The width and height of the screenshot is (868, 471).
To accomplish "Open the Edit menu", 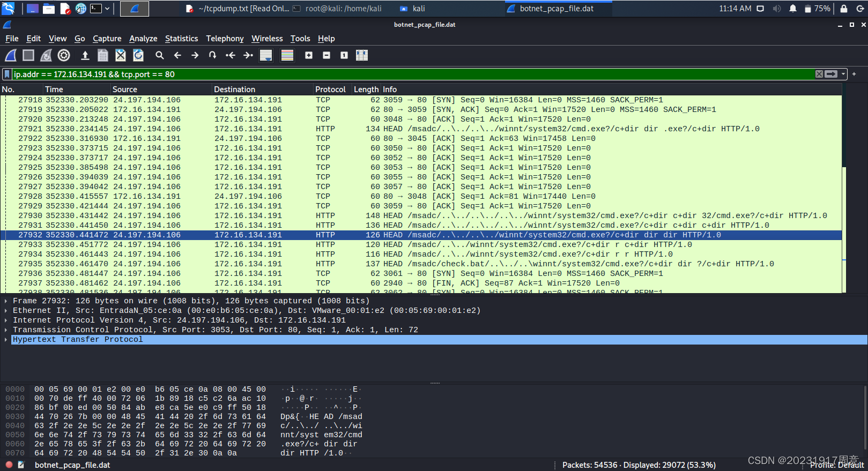I will pyautogui.click(x=34, y=39).
